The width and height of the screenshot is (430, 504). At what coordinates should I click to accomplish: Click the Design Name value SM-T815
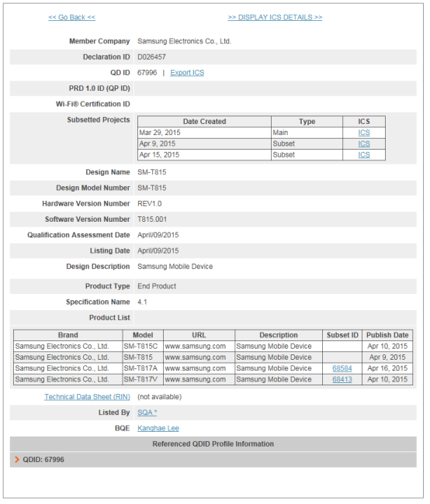[x=152, y=172]
